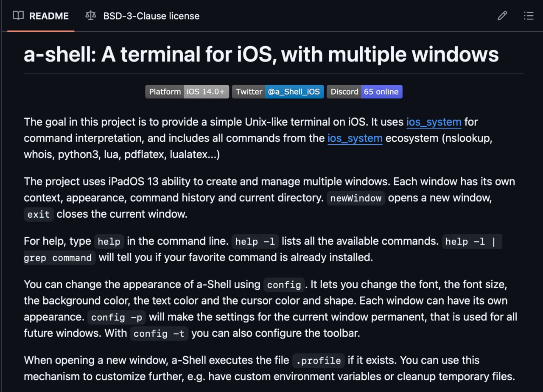Screen dimensions: 543x392
Task: Open the outline list icon
Action: pyautogui.click(x=529, y=16)
